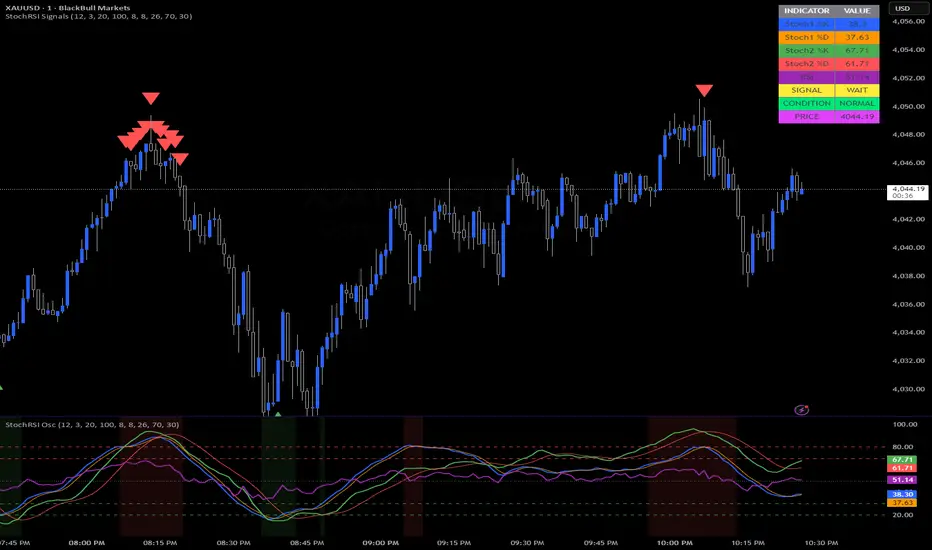Open the USD currency selector
Viewport: 932px width, 550px height.
tap(908, 8)
